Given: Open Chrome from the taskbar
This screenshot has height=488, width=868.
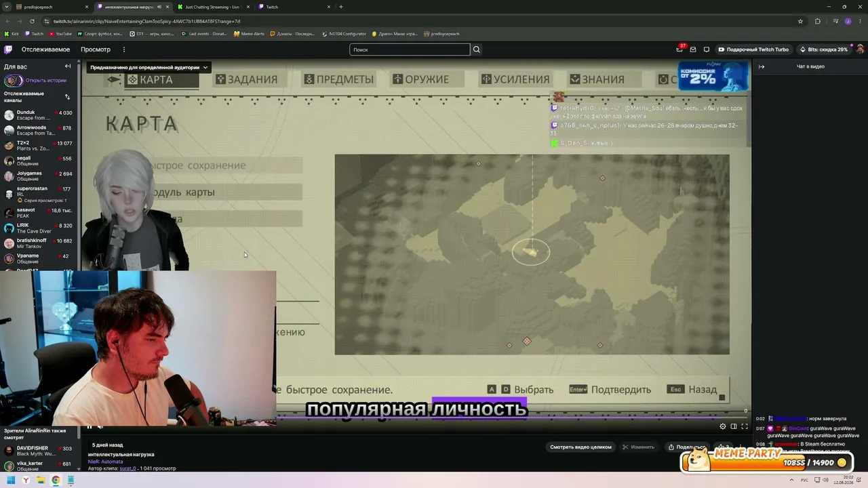Looking at the screenshot, I should [56, 481].
